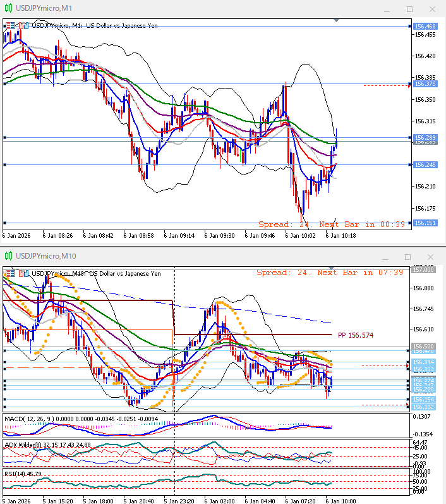The height and width of the screenshot is (504, 446).
Task: Close the USDJPYmicro,M10 chart window
Action: coord(431,256)
